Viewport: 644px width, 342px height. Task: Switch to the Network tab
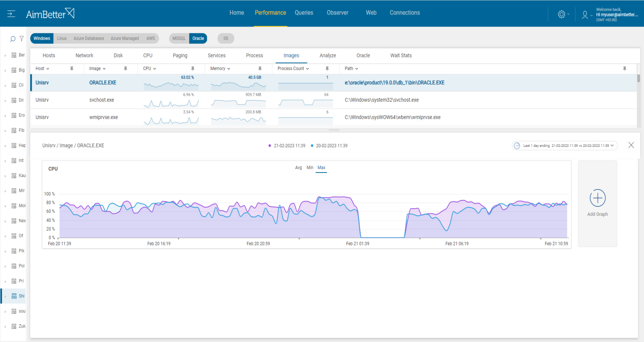pos(85,56)
